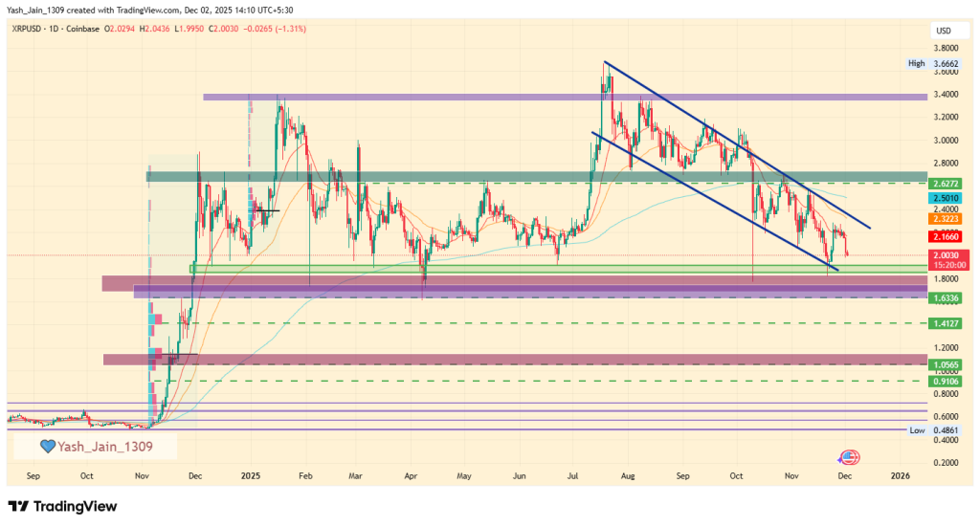Click the red current price 2.0030 label

945,255
